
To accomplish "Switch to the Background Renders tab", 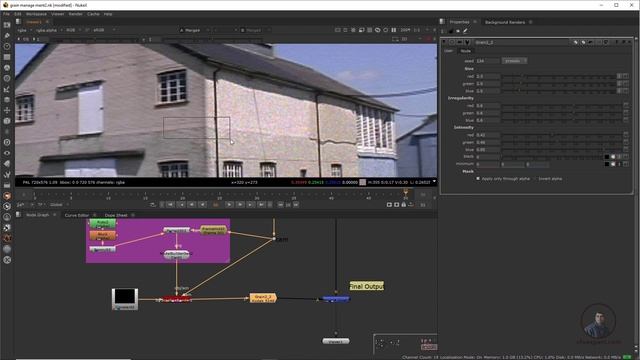I will tap(505, 22).
